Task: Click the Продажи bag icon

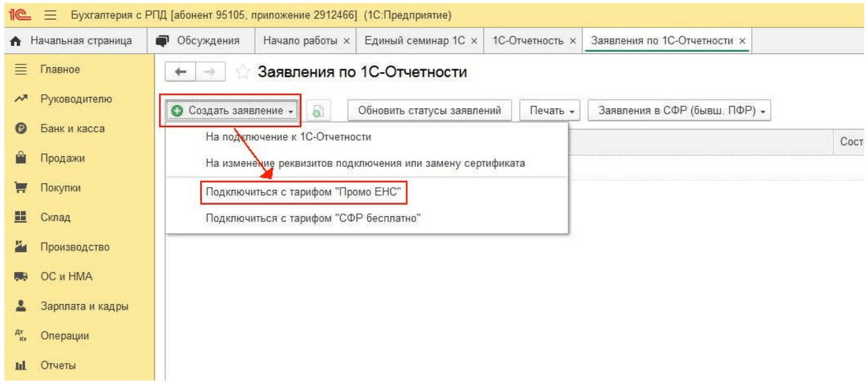Action: pyautogui.click(x=20, y=158)
